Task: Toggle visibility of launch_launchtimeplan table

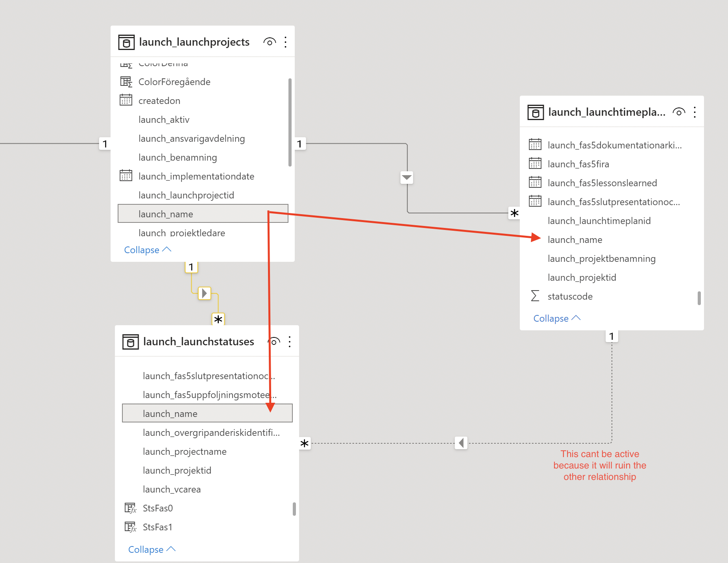Action: tap(679, 112)
